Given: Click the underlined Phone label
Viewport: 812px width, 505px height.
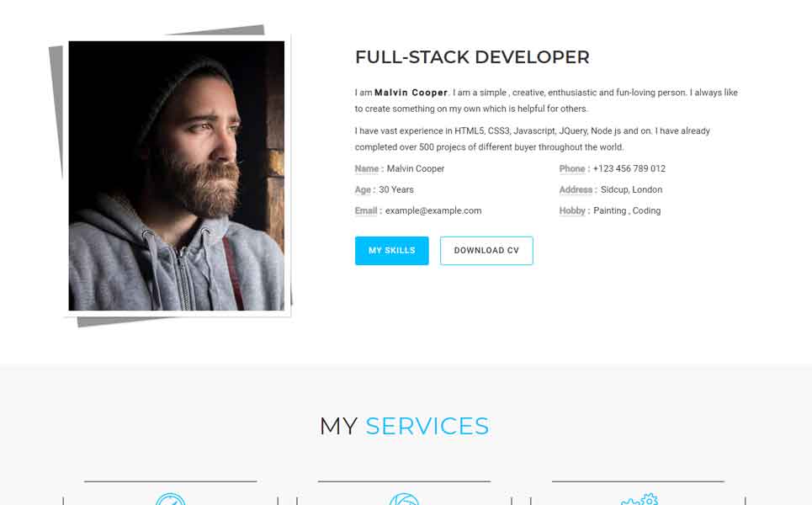Looking at the screenshot, I should [x=572, y=169].
